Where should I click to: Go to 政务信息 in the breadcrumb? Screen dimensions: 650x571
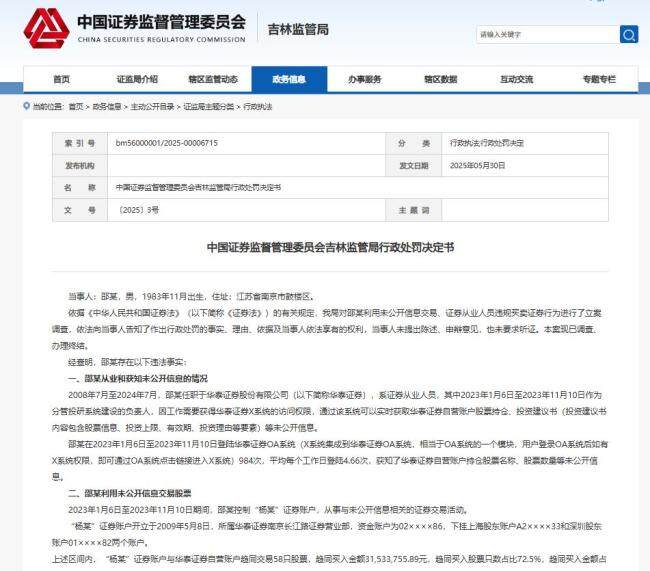coord(107,107)
